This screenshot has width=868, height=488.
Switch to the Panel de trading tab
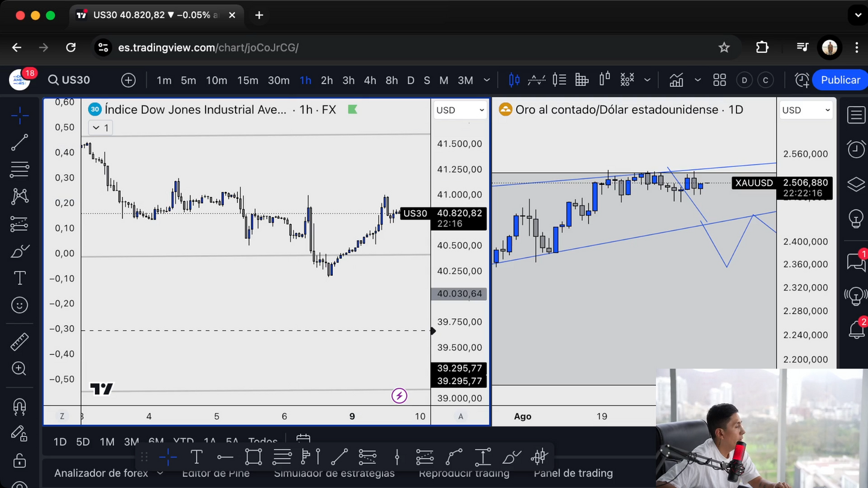coord(572,473)
